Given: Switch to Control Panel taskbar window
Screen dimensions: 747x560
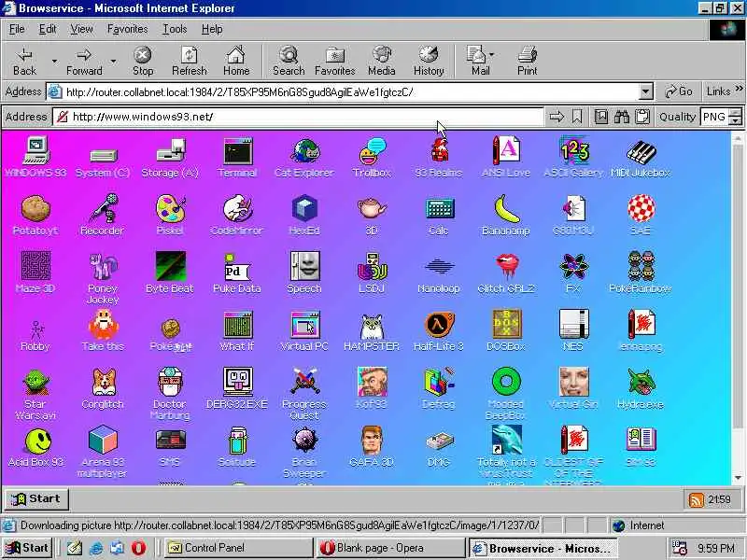Looking at the screenshot, I should 238,548.
